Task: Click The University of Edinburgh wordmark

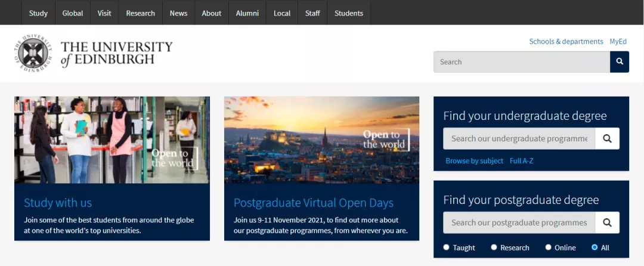Action: pyautogui.click(x=117, y=53)
